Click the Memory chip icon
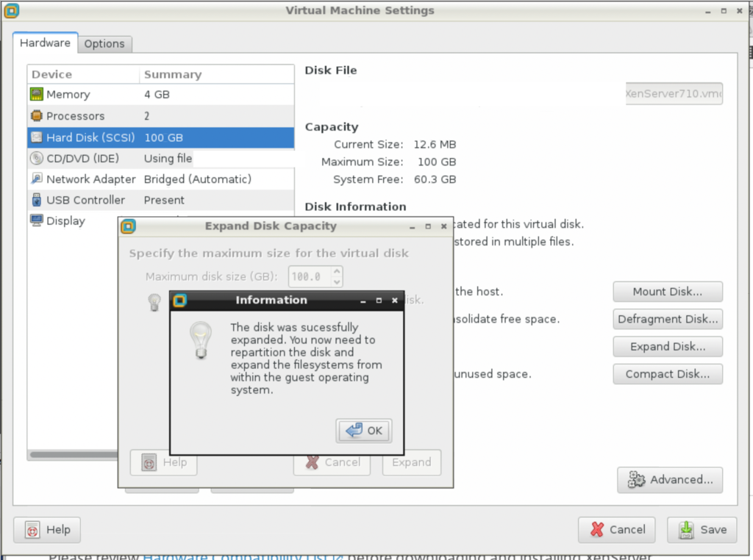This screenshot has width=753, height=560. pyautogui.click(x=37, y=94)
